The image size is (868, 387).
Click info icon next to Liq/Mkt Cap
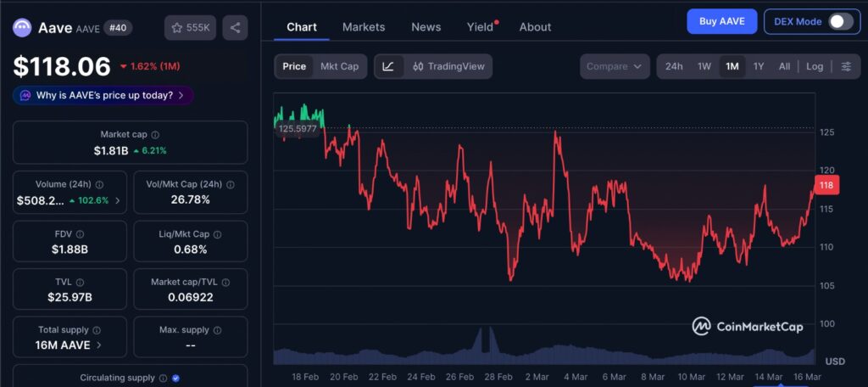tap(218, 234)
